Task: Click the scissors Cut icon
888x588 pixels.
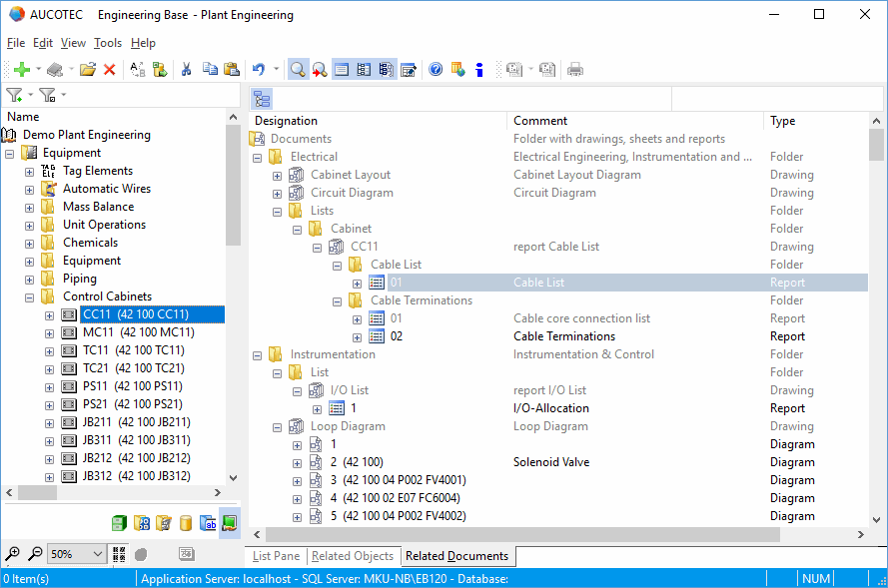Action: tap(186, 70)
